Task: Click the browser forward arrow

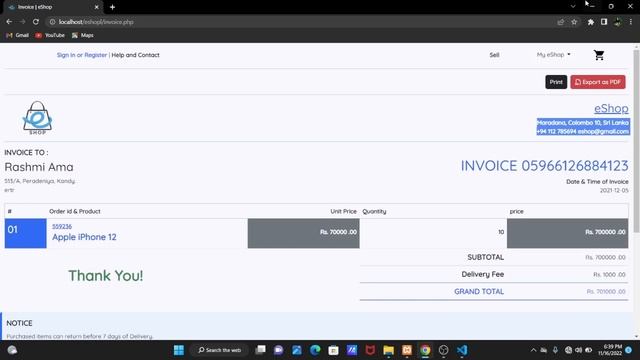Action: tap(22, 22)
